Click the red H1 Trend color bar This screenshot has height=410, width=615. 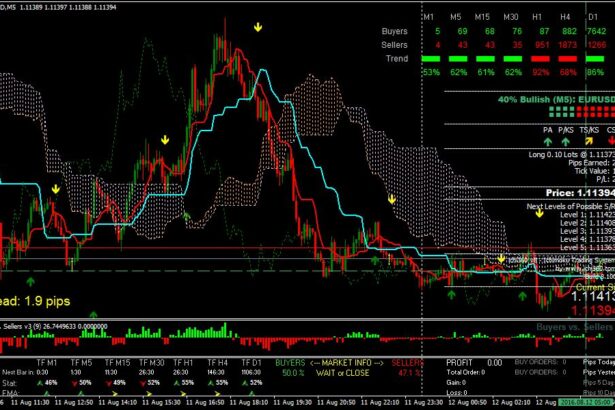coord(539,58)
